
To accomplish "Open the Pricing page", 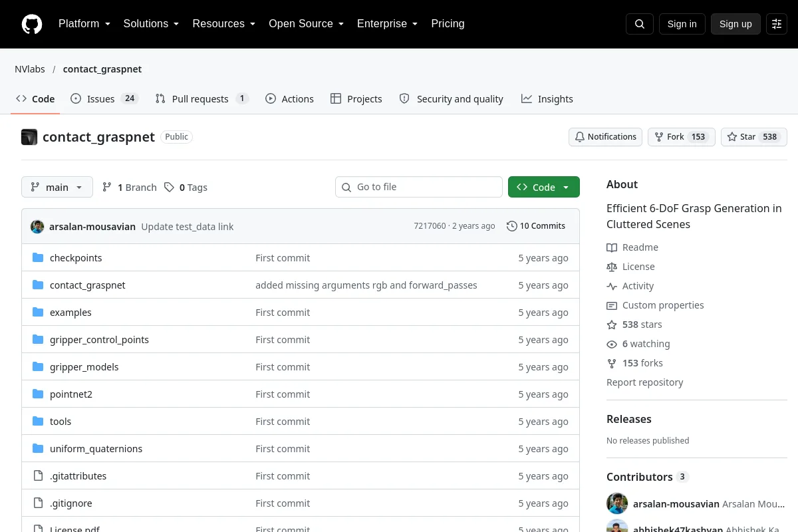I will 448,24.
